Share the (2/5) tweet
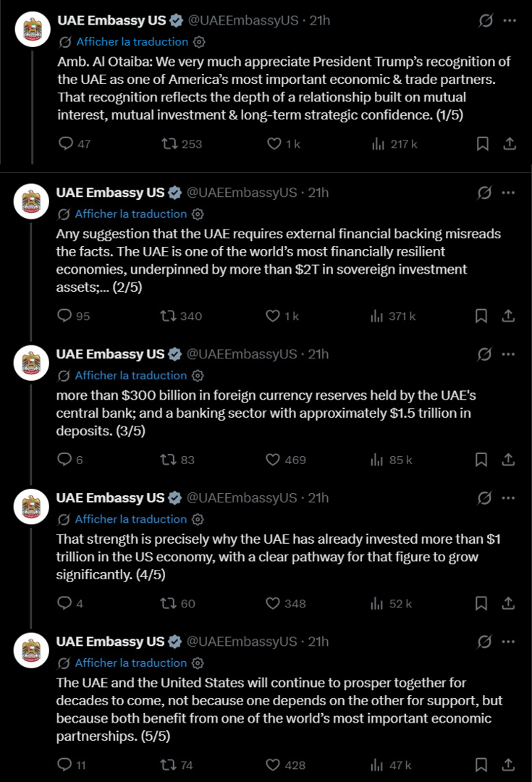This screenshot has height=782, width=532. [x=508, y=316]
